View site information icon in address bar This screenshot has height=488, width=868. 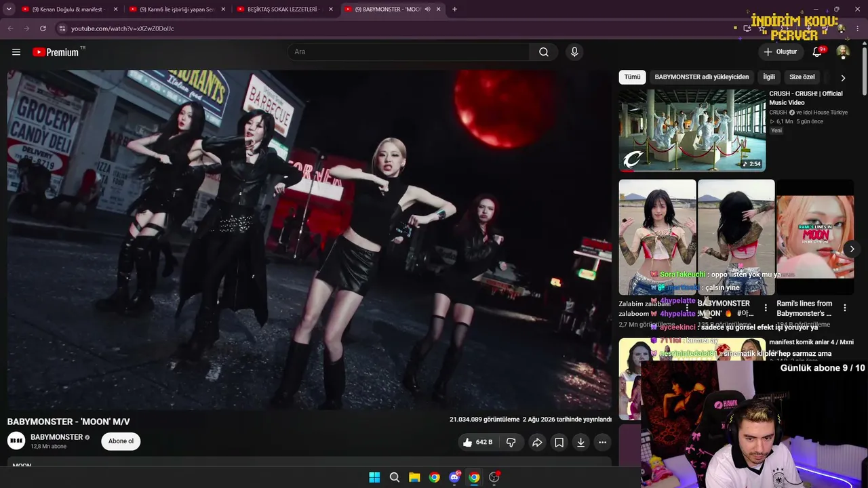[x=62, y=28]
